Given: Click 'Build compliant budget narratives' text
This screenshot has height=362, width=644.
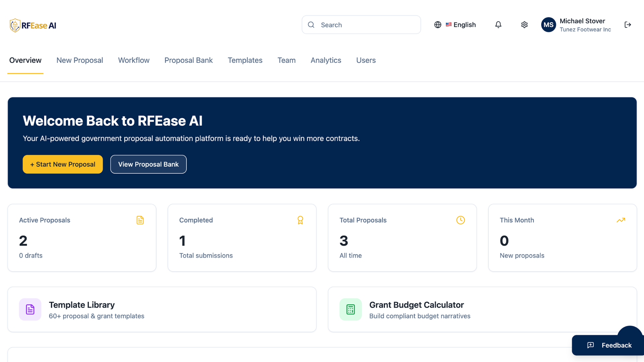Looking at the screenshot, I should click(420, 316).
